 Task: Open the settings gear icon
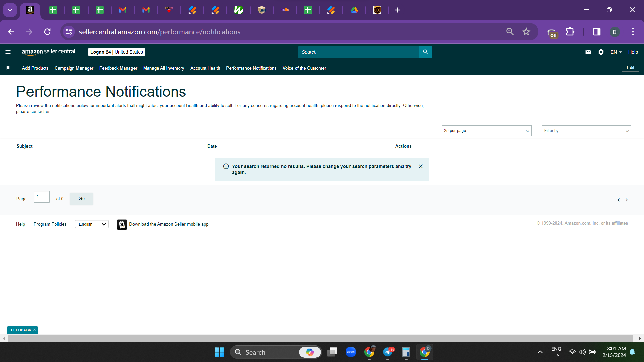pos(601,52)
